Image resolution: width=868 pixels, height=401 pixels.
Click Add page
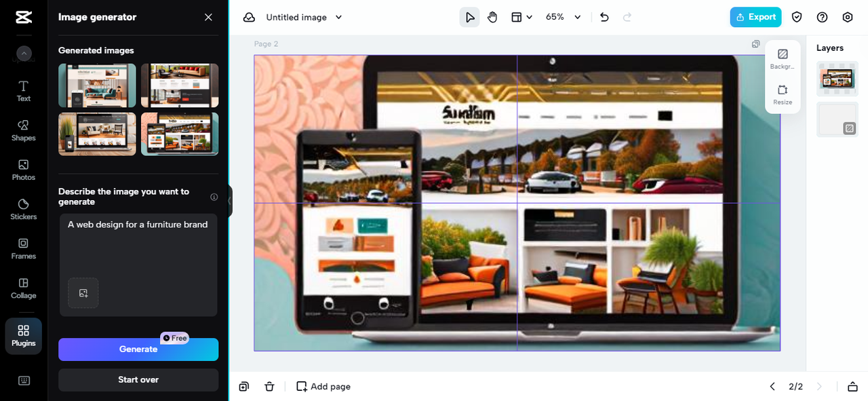[x=323, y=387]
